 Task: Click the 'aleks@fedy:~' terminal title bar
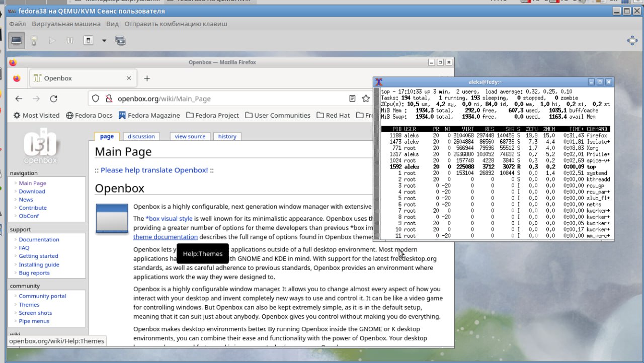click(x=486, y=82)
